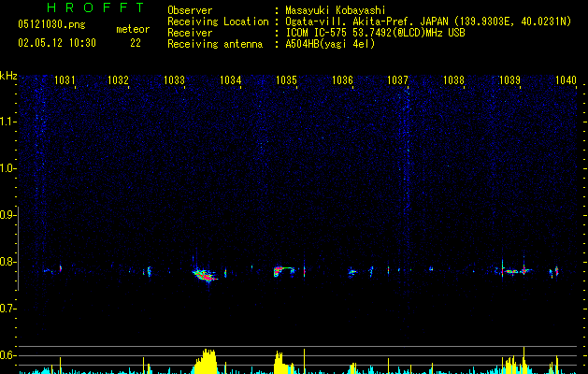The height and width of the screenshot is (374, 588).
Task: Click the 1035 time marker
Action: pyautogui.click(x=286, y=79)
